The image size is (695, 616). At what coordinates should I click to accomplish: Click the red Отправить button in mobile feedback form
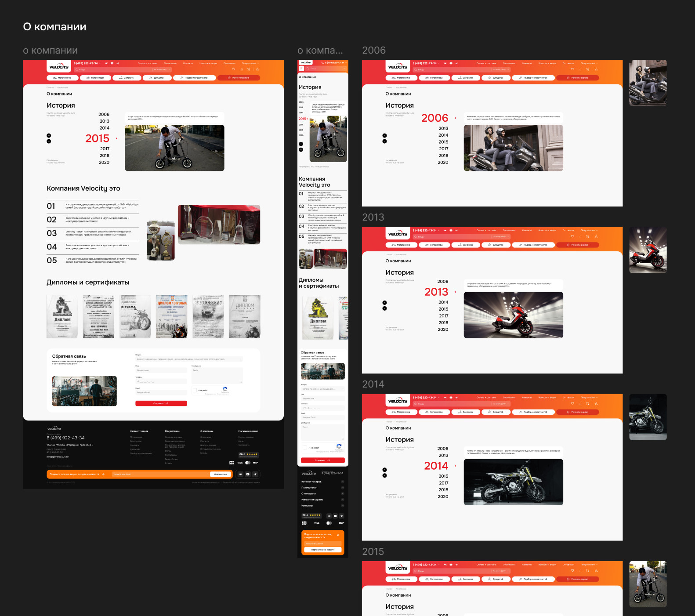(x=323, y=460)
